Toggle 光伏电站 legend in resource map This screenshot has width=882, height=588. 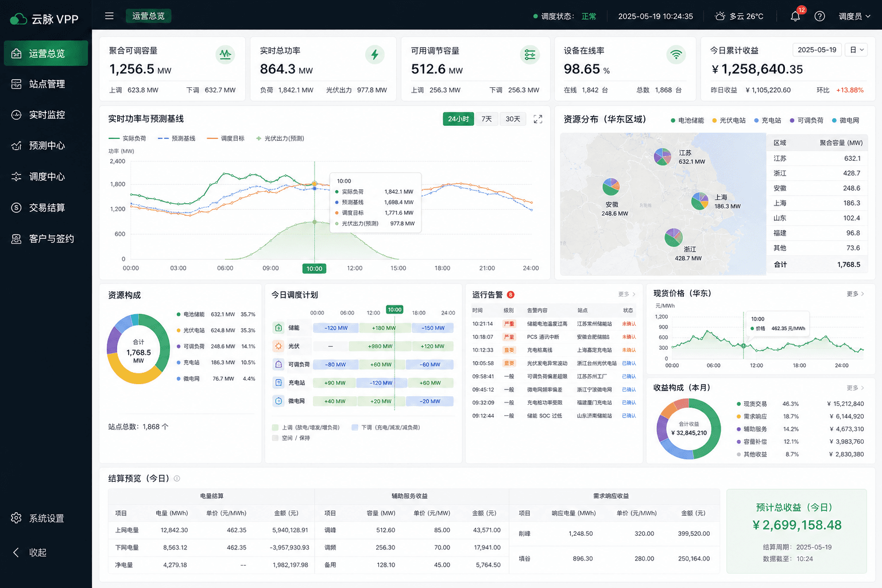[x=729, y=120]
